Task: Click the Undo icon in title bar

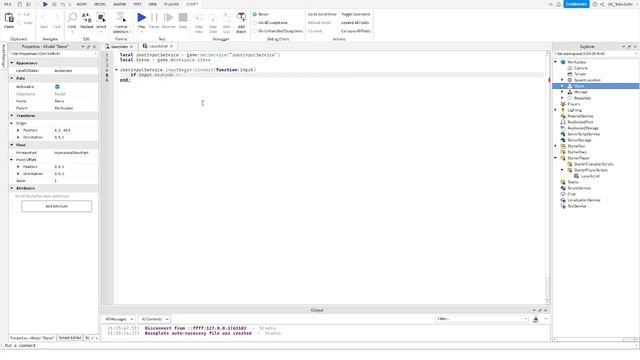Action: pos(63,4)
